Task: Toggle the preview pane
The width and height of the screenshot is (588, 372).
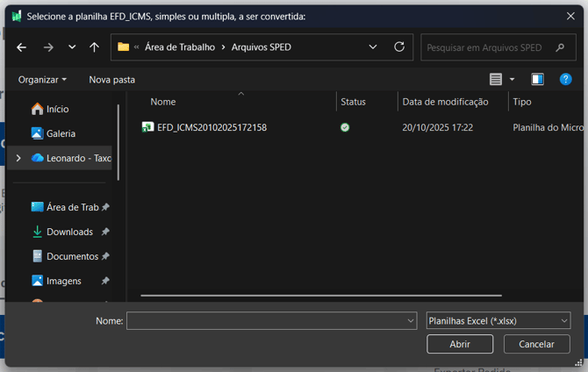Action: point(537,79)
